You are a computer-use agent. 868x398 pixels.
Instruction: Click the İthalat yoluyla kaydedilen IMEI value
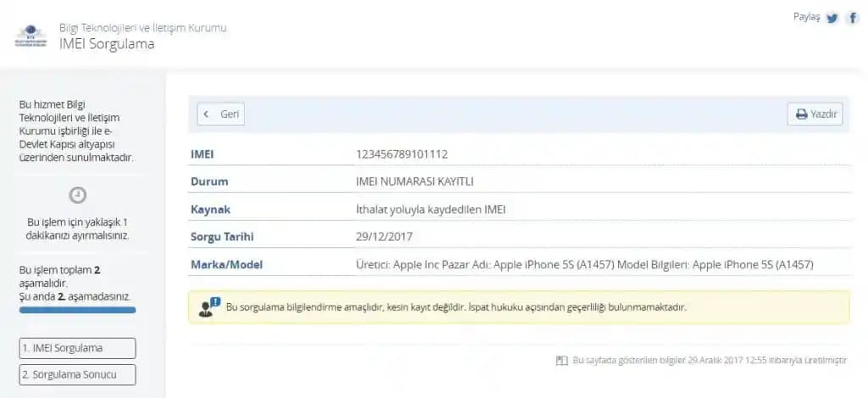coord(431,210)
